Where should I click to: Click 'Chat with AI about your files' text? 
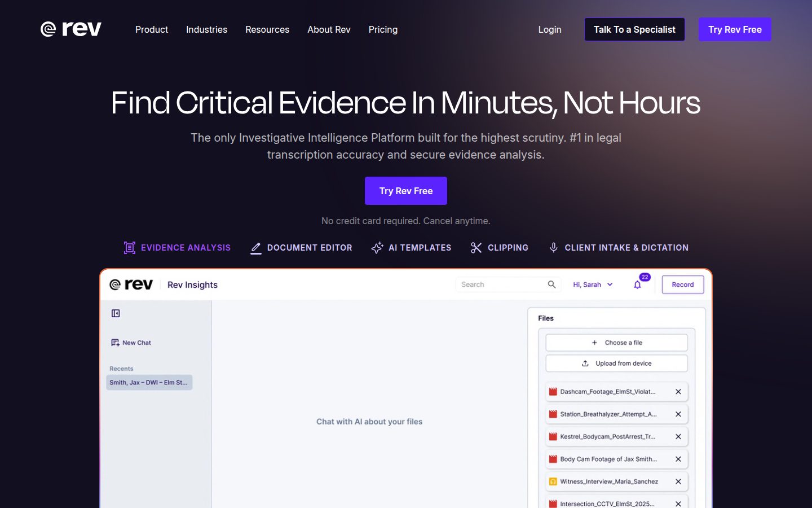pos(369,422)
